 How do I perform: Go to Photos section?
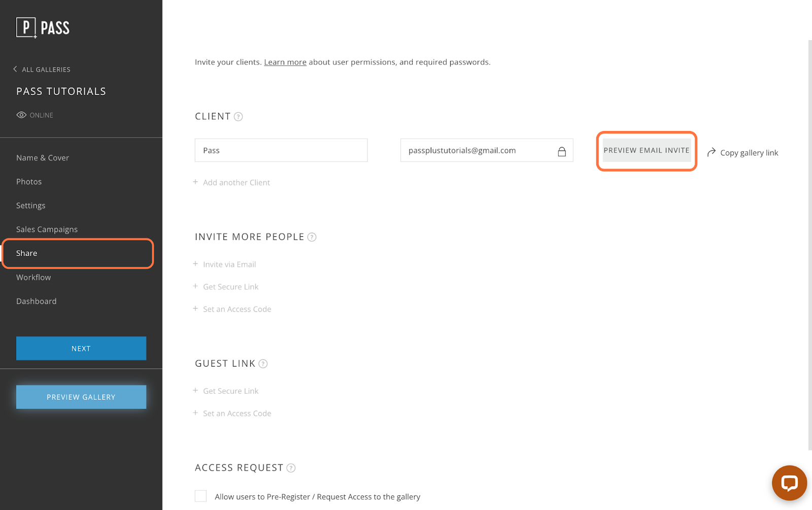(29, 182)
